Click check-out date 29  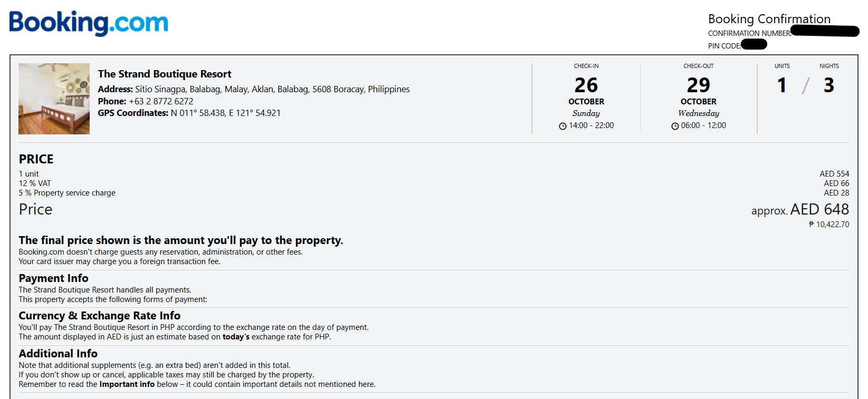click(699, 85)
